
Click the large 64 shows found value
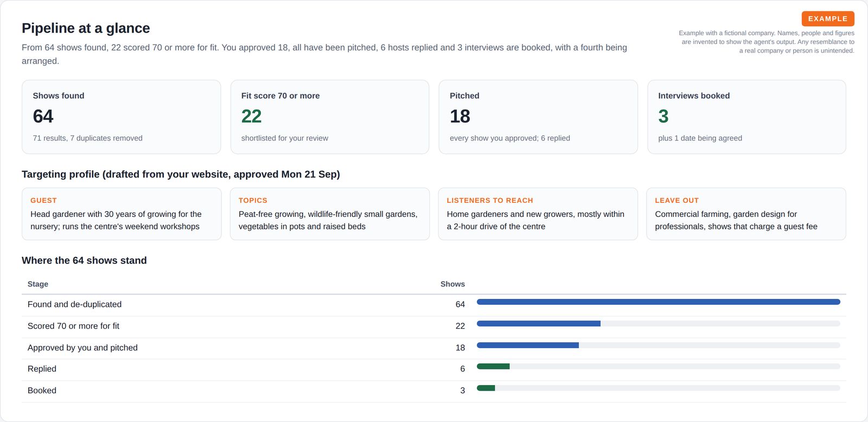(x=43, y=116)
